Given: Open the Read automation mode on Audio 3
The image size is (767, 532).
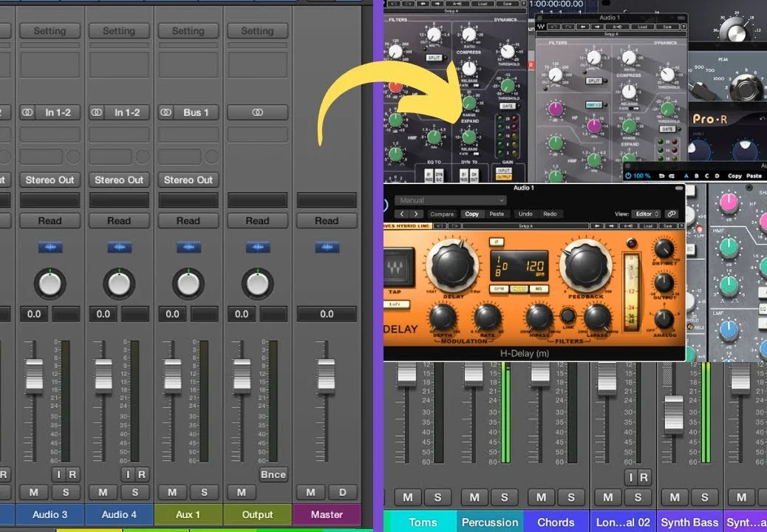Looking at the screenshot, I should coord(50,221).
